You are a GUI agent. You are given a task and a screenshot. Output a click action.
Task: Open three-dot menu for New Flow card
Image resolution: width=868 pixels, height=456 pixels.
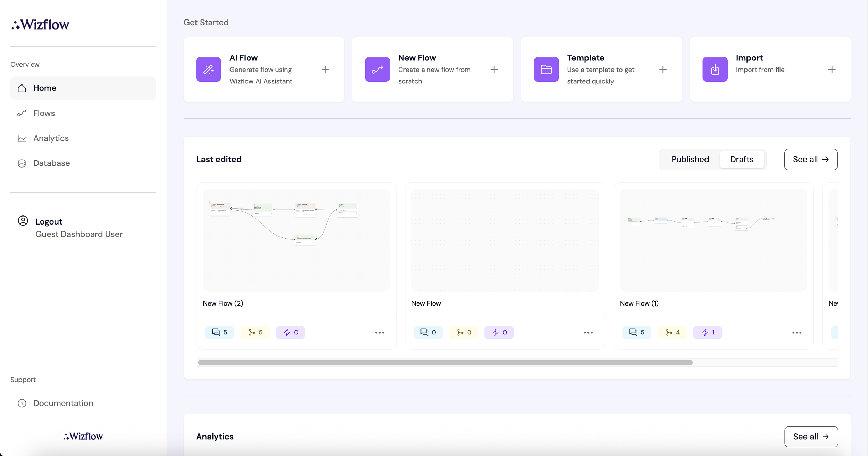[588, 333]
